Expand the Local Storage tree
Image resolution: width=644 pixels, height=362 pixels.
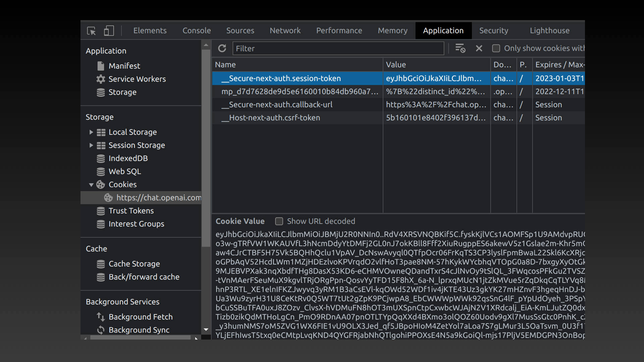(91, 132)
